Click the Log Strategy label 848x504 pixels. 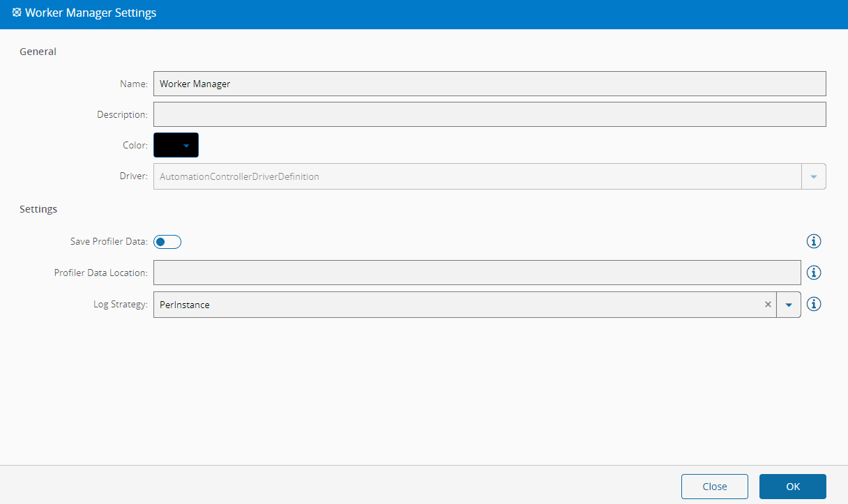tap(121, 305)
